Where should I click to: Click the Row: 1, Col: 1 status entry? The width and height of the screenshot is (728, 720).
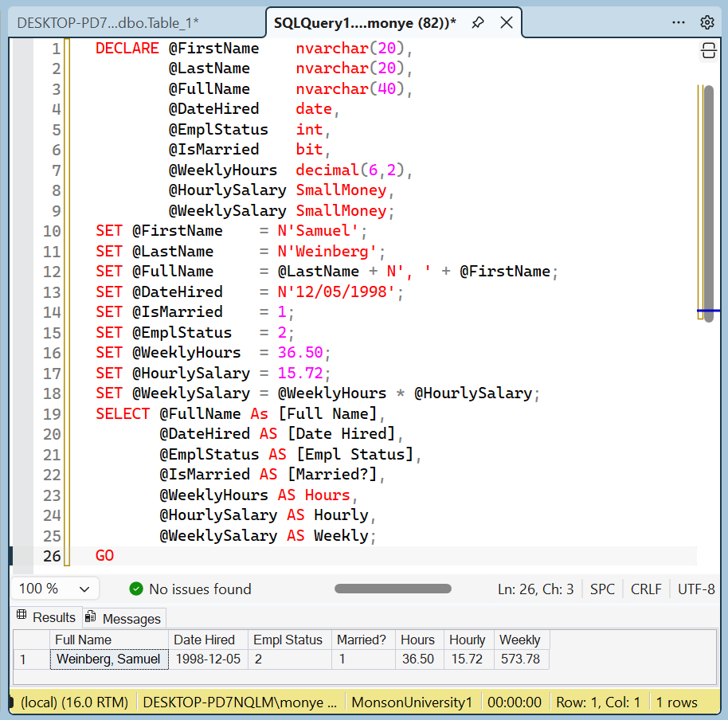(598, 702)
